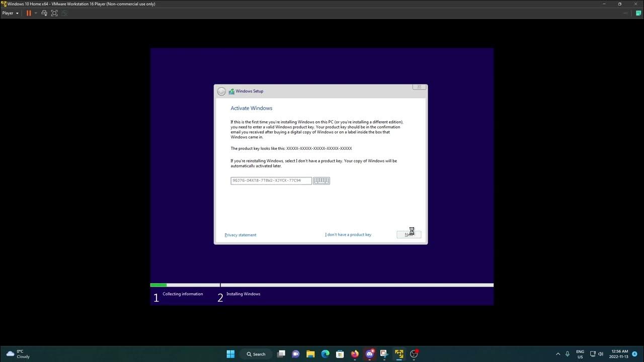Open Microsoft Store from the taskbar

(340, 354)
